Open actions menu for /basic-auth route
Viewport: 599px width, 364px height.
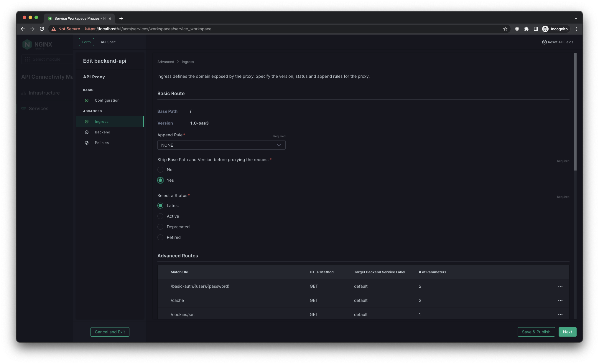[560, 286]
